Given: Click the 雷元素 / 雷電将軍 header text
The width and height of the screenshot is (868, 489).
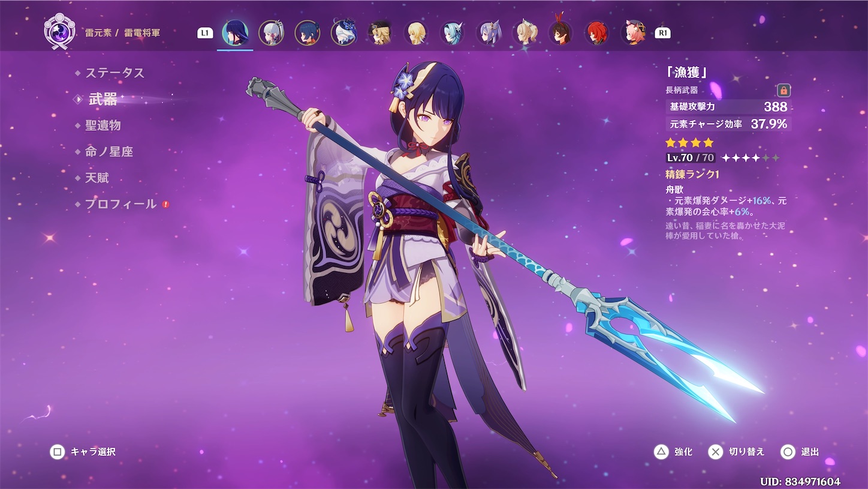Looking at the screenshot, I should [122, 32].
